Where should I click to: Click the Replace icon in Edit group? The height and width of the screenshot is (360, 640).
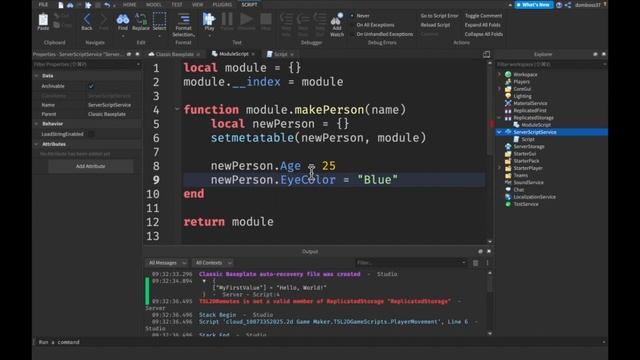coord(141,19)
